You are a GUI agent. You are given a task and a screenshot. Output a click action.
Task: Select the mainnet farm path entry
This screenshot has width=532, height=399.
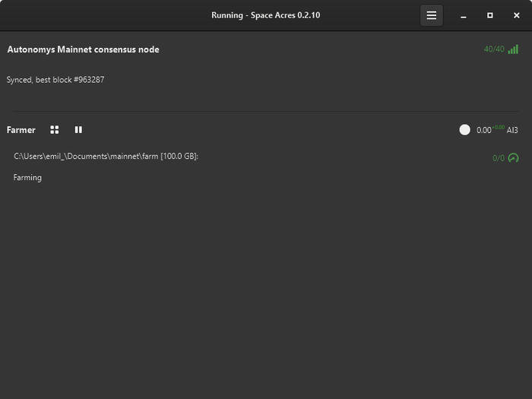click(106, 156)
